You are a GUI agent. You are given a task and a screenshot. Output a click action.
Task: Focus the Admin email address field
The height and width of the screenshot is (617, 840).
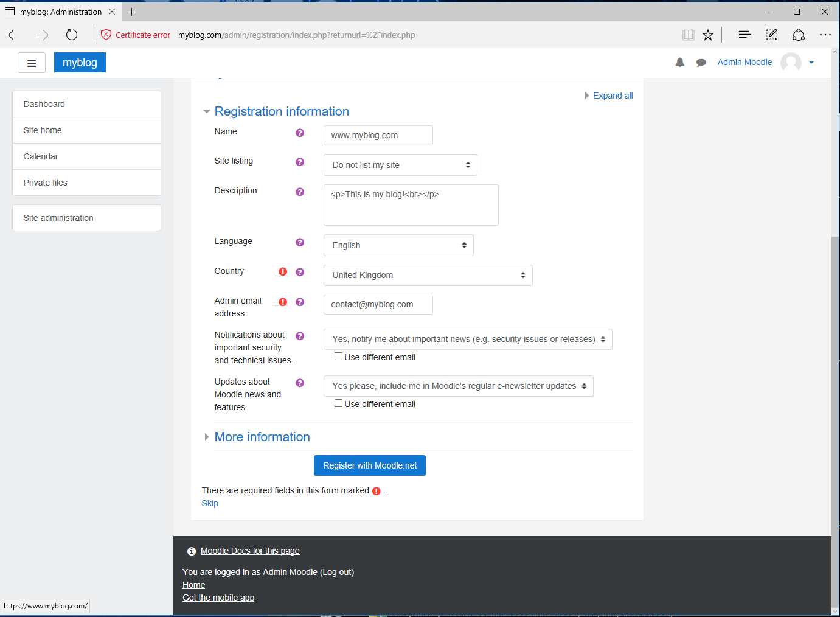click(378, 304)
